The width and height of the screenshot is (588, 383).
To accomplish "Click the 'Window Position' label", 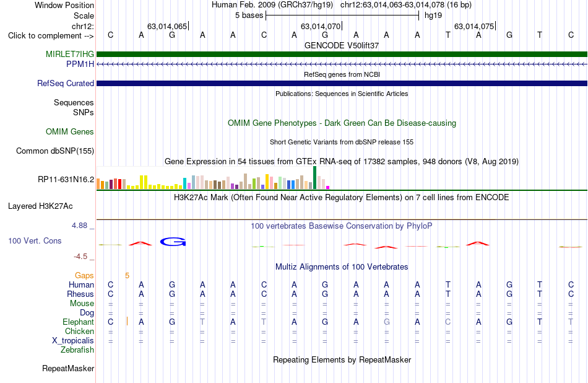I will pyautogui.click(x=64, y=5).
